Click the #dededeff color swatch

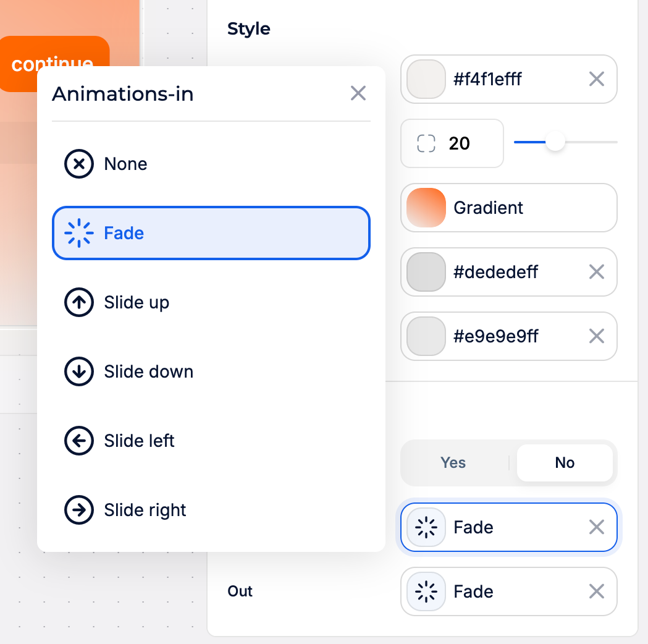click(x=425, y=272)
